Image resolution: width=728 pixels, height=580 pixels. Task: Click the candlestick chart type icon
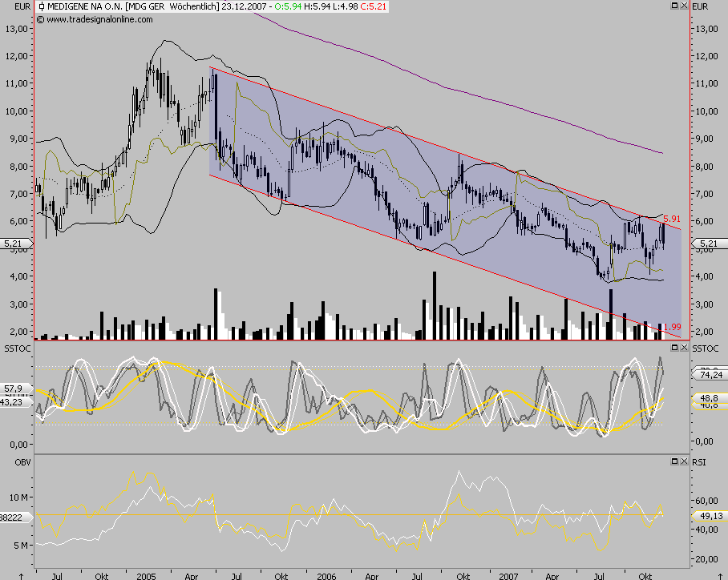42,6
